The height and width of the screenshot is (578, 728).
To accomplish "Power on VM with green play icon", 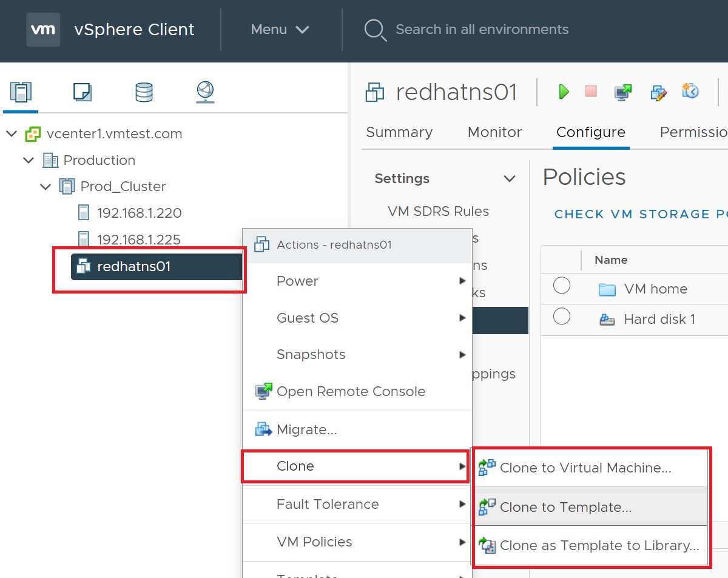I will (564, 92).
